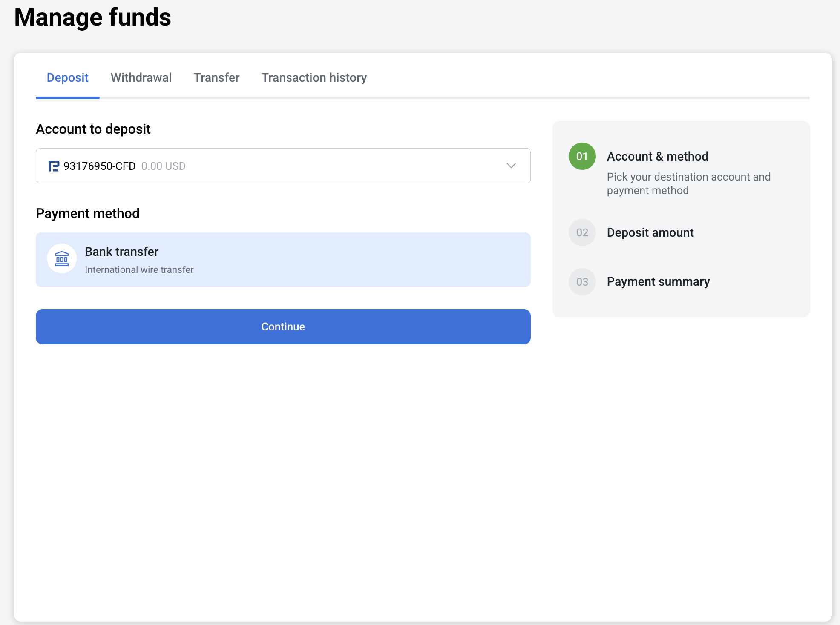Image resolution: width=840 pixels, height=625 pixels.
Task: Click the grey 03 step circle
Action: coord(582,282)
